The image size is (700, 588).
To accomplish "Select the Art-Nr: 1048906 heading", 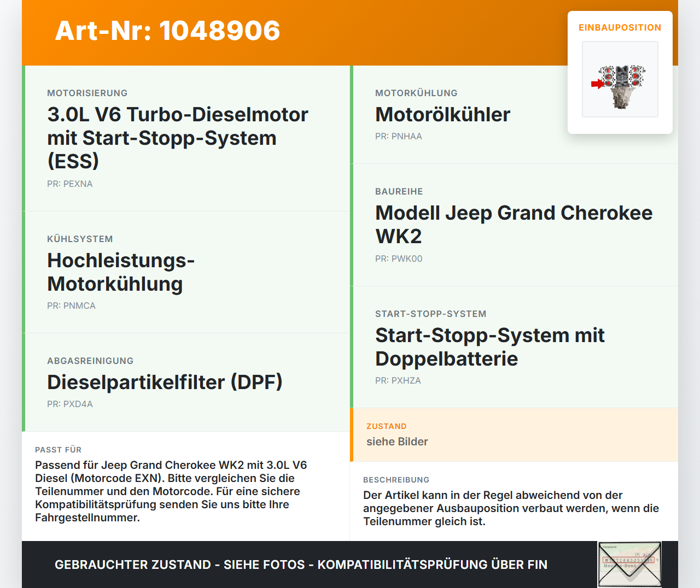I will [167, 31].
